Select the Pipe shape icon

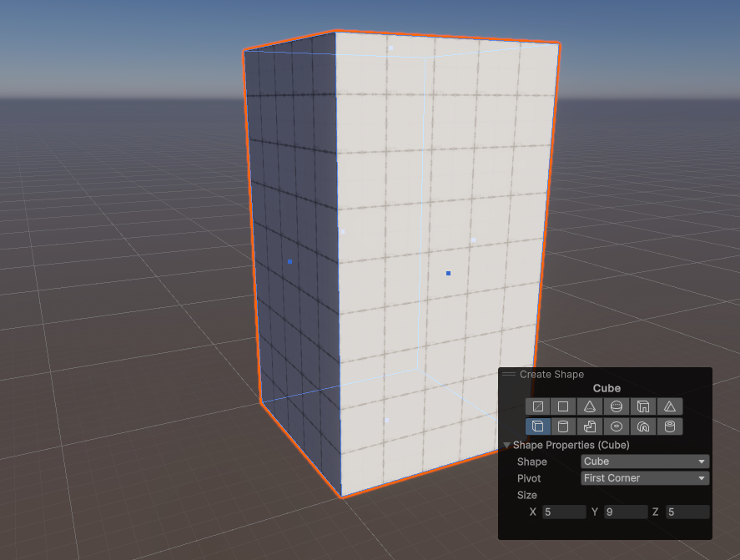click(x=670, y=426)
